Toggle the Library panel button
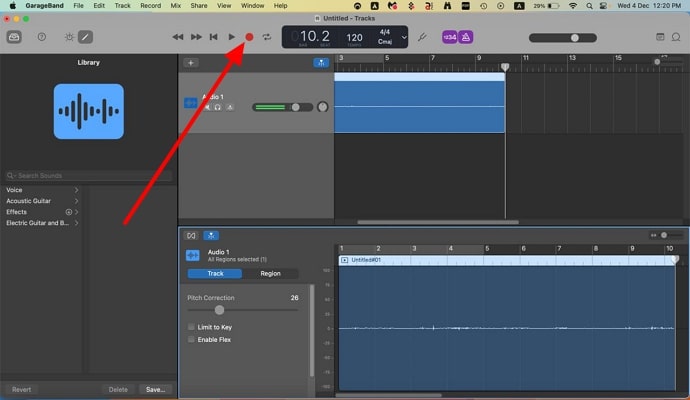The width and height of the screenshot is (690, 400). 14,37
